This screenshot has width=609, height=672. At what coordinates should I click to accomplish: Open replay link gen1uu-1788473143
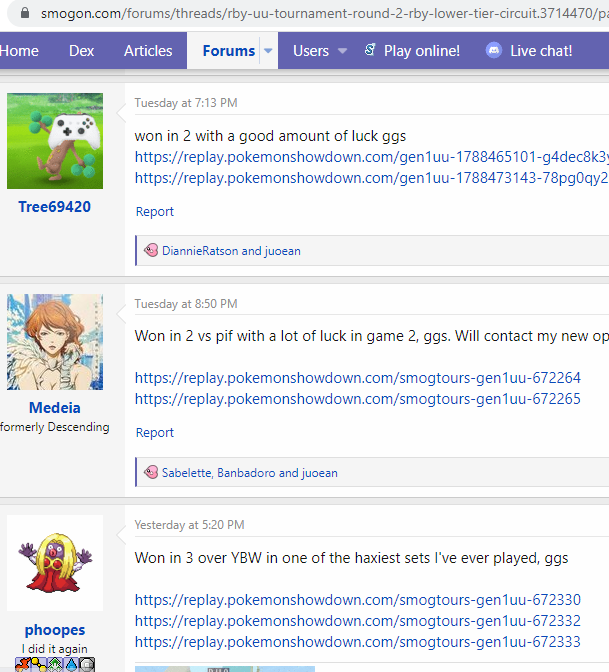pyautogui.click(x=372, y=177)
